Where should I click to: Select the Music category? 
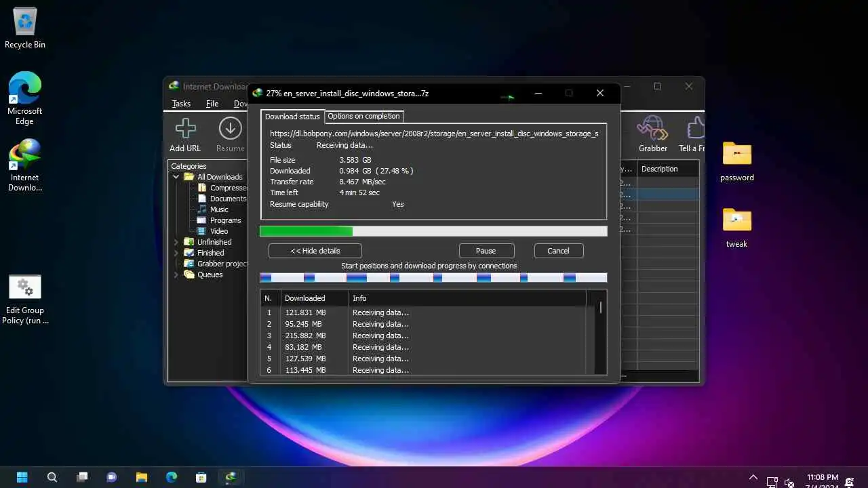click(213, 209)
